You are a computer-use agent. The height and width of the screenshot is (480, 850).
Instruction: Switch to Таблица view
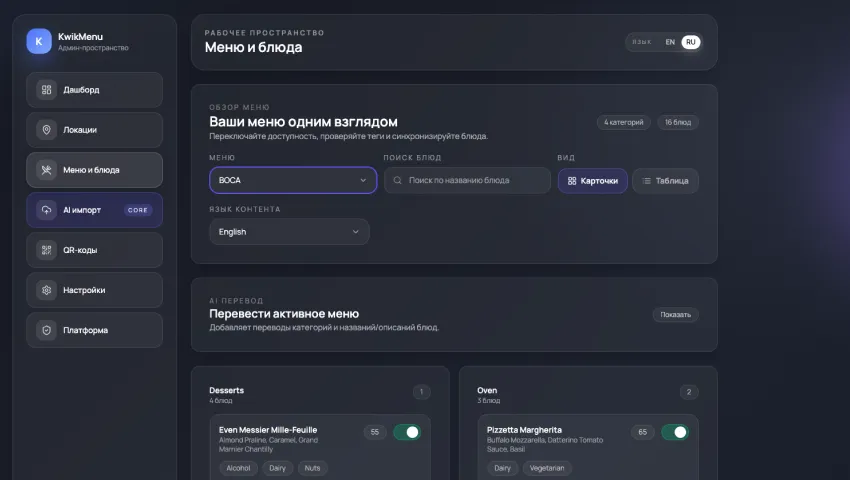click(665, 181)
